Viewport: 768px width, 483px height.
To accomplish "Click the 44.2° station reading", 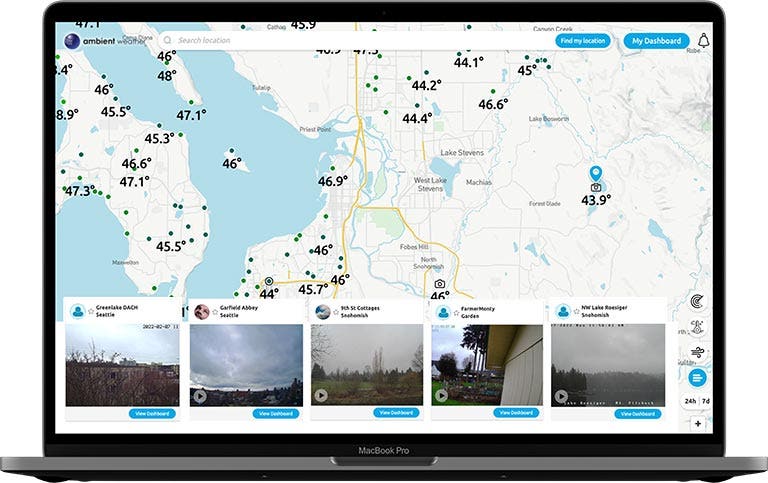I will 427,85.
